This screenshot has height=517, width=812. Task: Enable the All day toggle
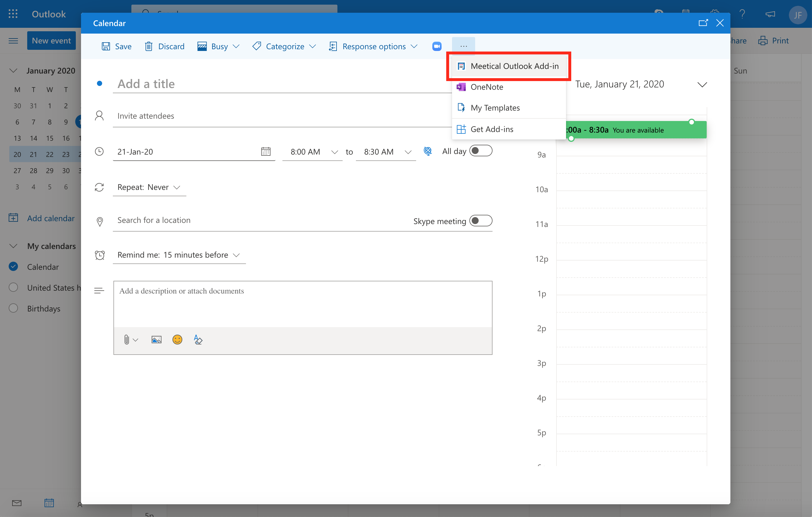click(x=481, y=151)
